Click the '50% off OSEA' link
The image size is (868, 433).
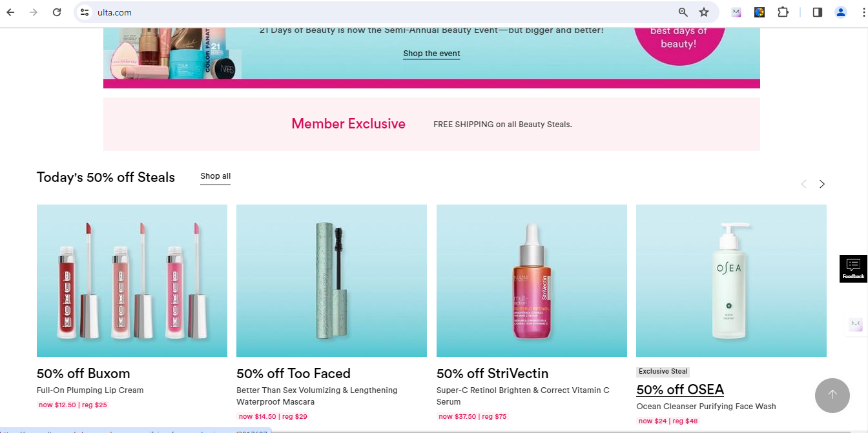click(x=680, y=390)
